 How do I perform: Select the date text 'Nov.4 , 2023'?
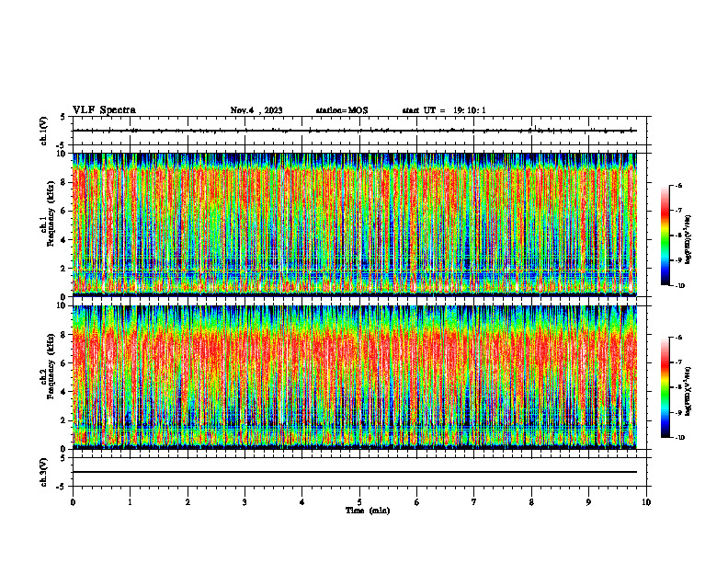[x=256, y=110]
